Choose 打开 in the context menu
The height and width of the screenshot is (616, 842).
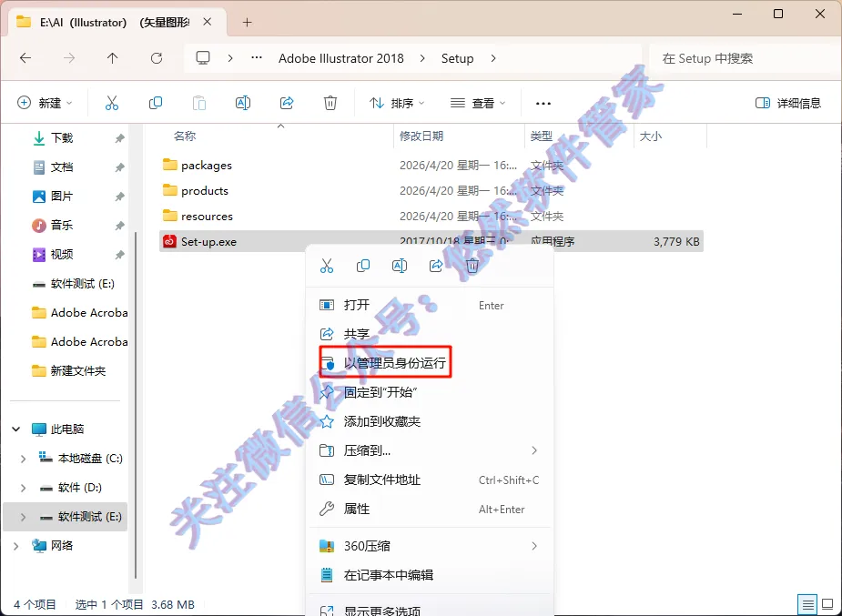click(429, 305)
